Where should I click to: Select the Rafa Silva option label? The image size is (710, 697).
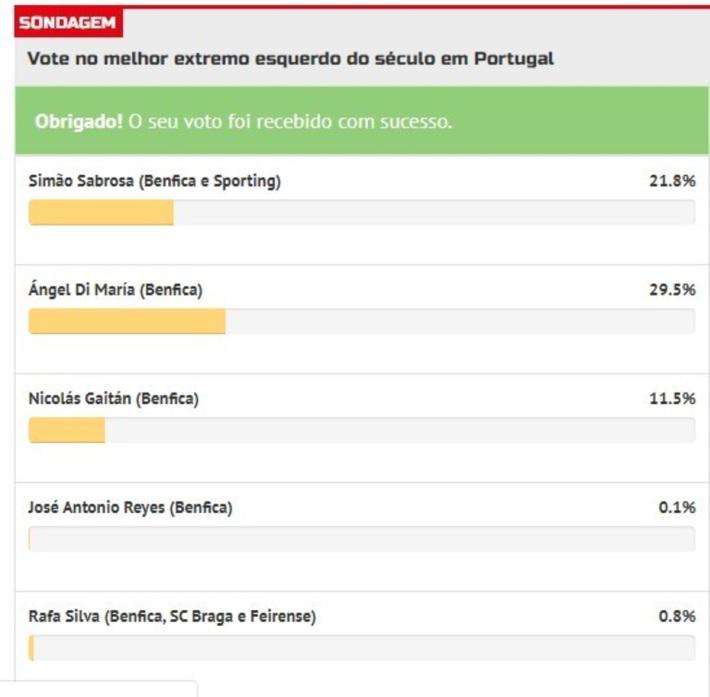(x=172, y=617)
